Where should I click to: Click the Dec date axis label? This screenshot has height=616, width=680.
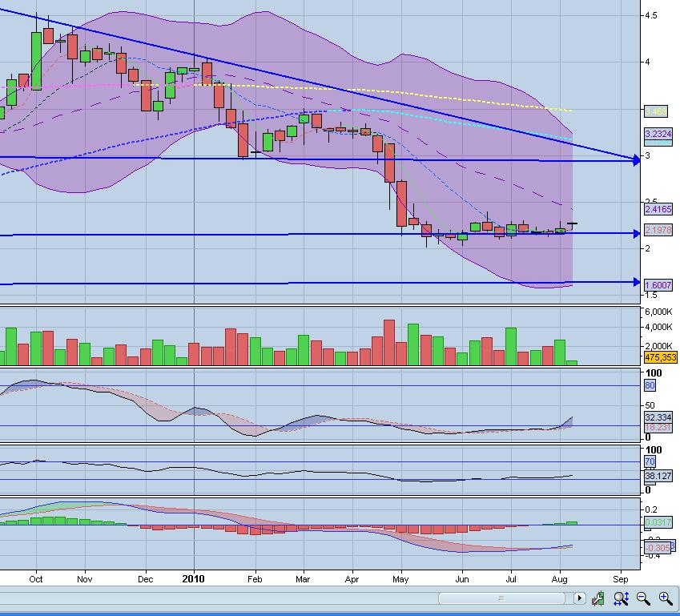click(145, 579)
